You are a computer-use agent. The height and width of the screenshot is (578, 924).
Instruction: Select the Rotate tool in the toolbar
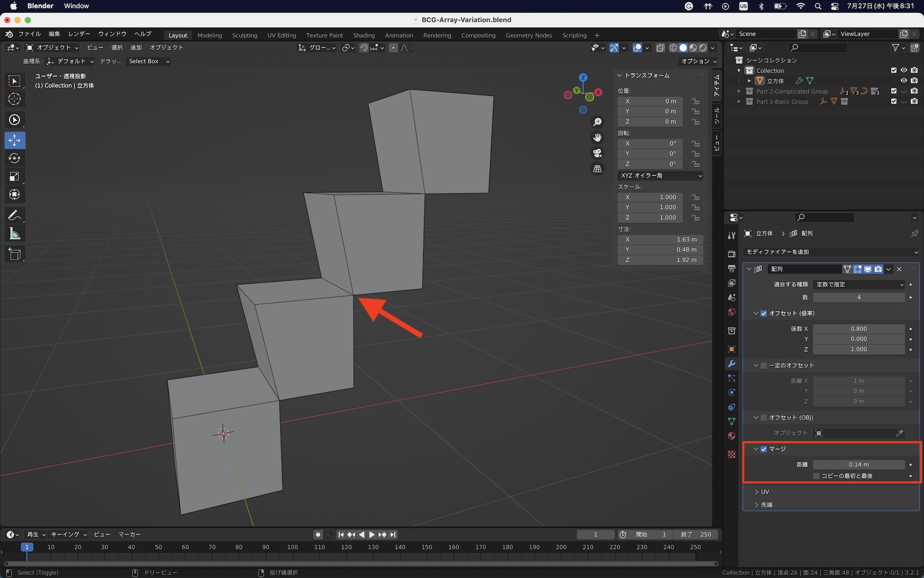click(x=14, y=159)
